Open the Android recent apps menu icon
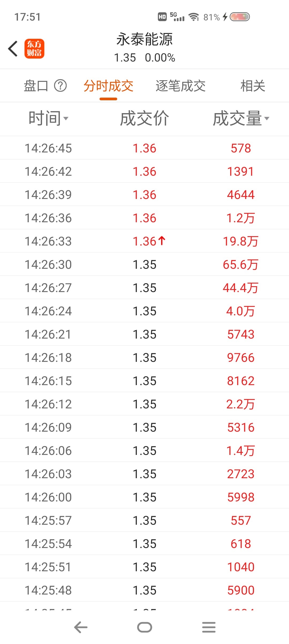Viewport: 289px width, 644px height. click(x=209, y=627)
